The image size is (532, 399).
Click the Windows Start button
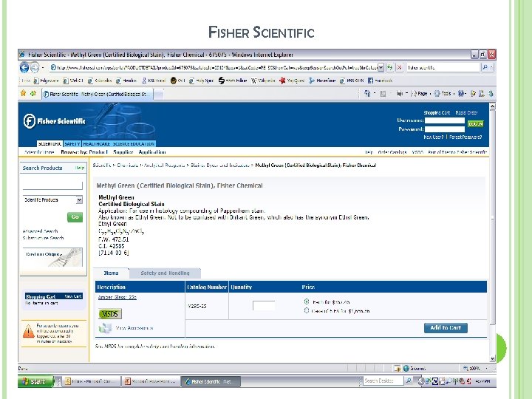tap(35, 382)
